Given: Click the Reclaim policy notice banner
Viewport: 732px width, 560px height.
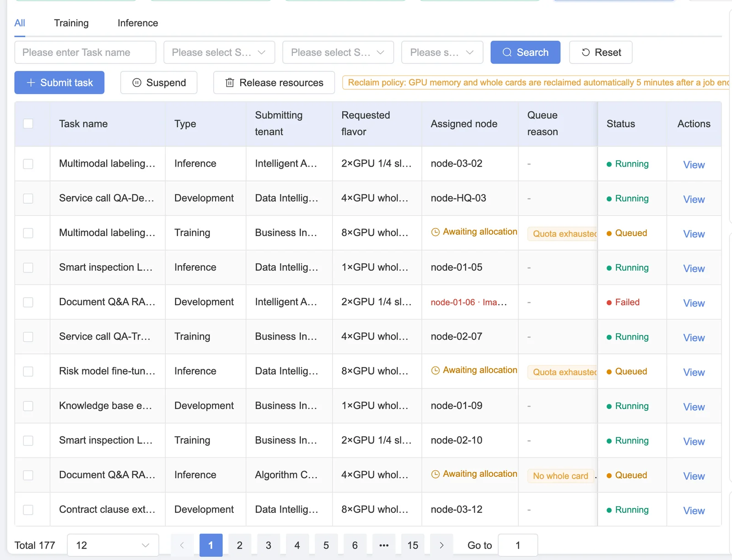Looking at the screenshot, I should [x=536, y=83].
